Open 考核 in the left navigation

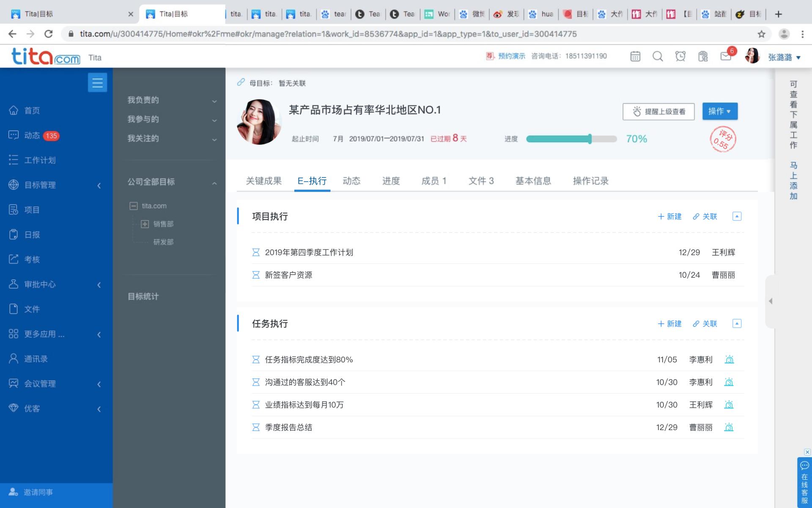pos(31,259)
